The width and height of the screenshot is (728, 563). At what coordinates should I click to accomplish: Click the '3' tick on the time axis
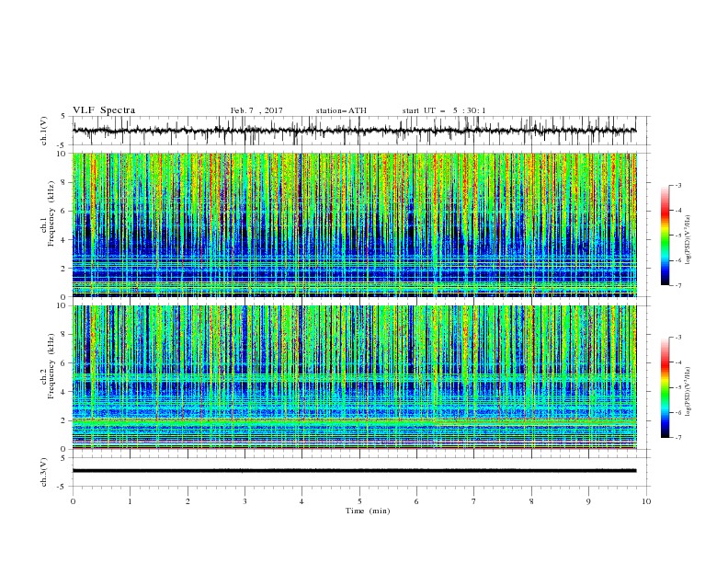(x=245, y=501)
